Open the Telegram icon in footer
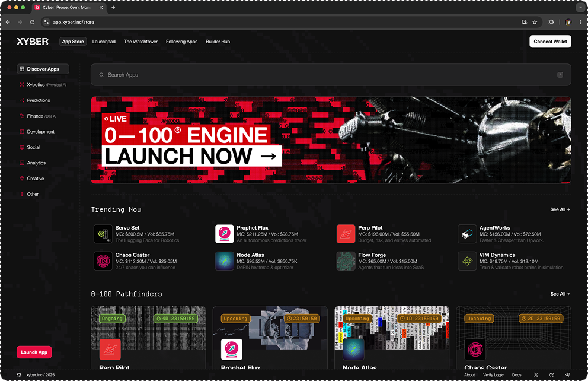 pos(567,375)
